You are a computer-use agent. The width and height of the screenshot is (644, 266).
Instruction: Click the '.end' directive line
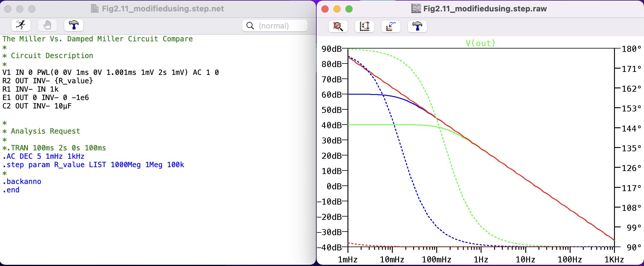pos(11,190)
